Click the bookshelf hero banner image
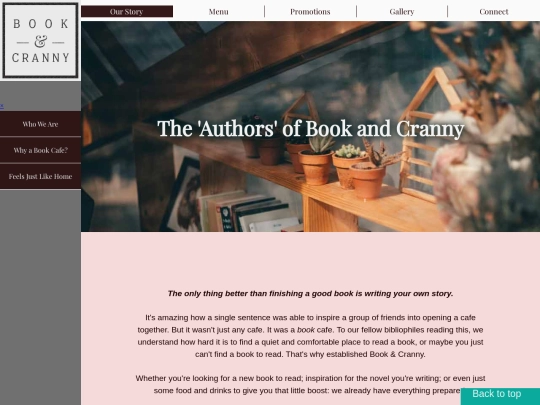The width and height of the screenshot is (540, 405). click(x=310, y=126)
